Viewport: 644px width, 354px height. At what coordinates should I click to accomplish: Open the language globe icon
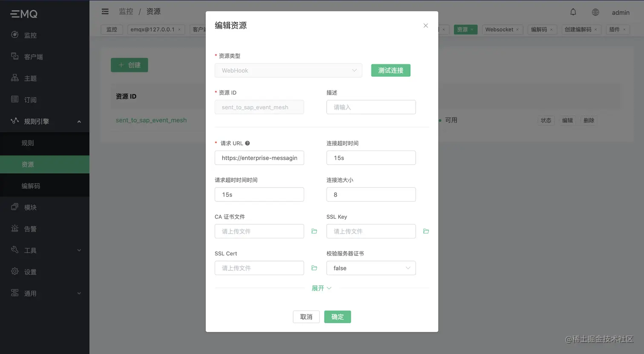point(595,12)
